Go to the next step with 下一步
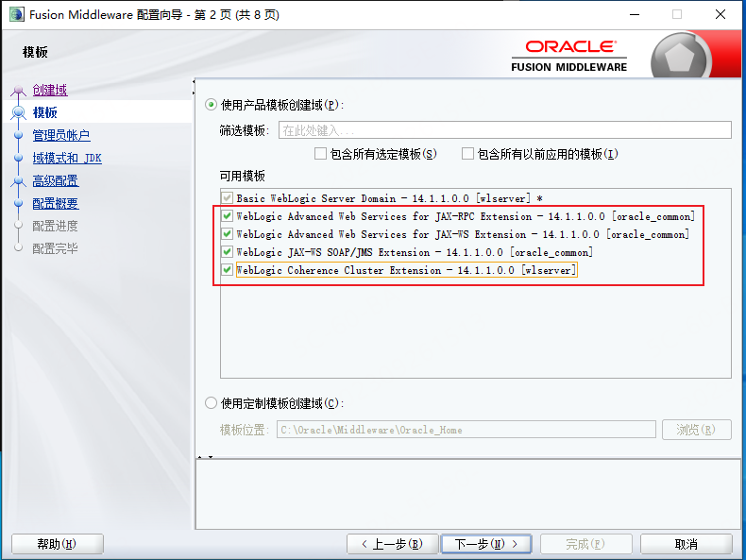Screen dimensions: 746x560 486,544
